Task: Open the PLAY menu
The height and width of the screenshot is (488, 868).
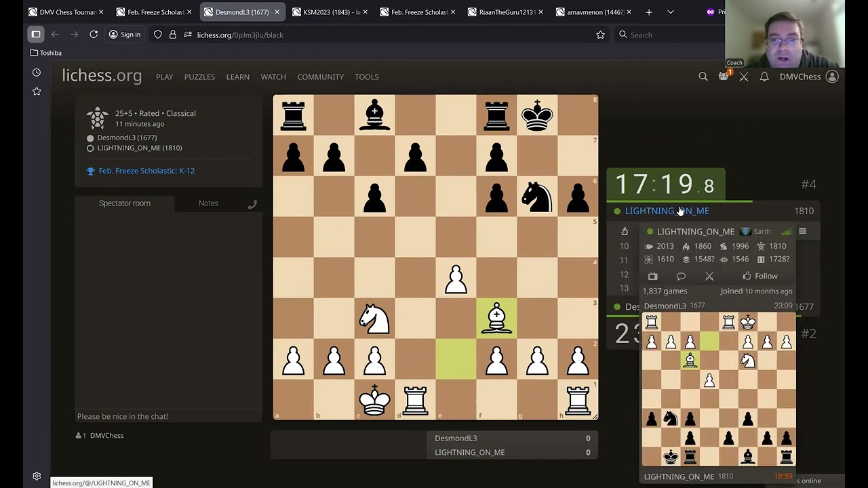Action: click(x=164, y=77)
